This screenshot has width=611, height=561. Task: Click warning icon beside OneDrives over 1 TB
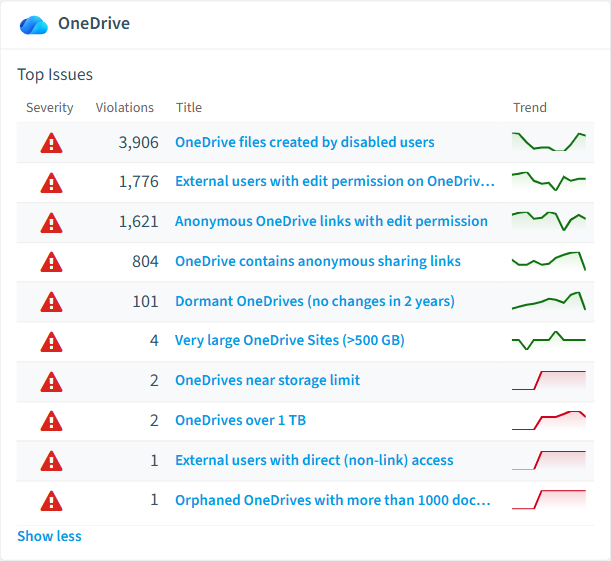(x=51, y=421)
